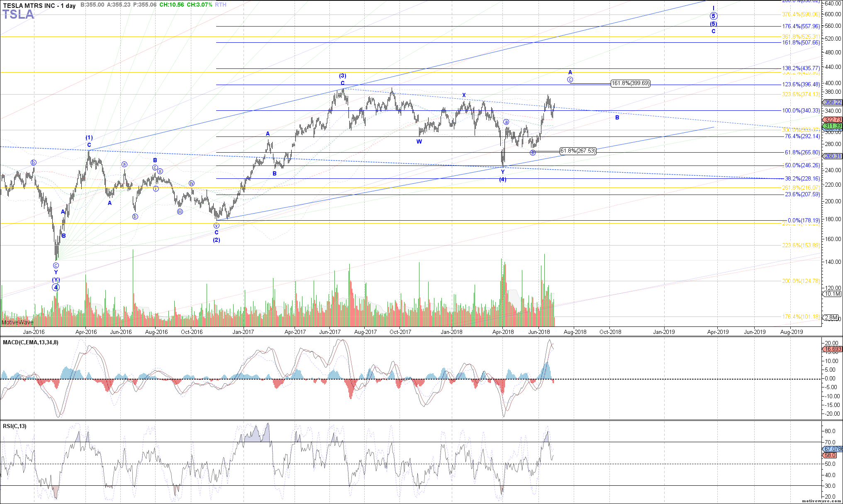Click the 358.22 current price tag
Image resolution: width=843 pixels, height=504 pixels.
tap(832, 102)
